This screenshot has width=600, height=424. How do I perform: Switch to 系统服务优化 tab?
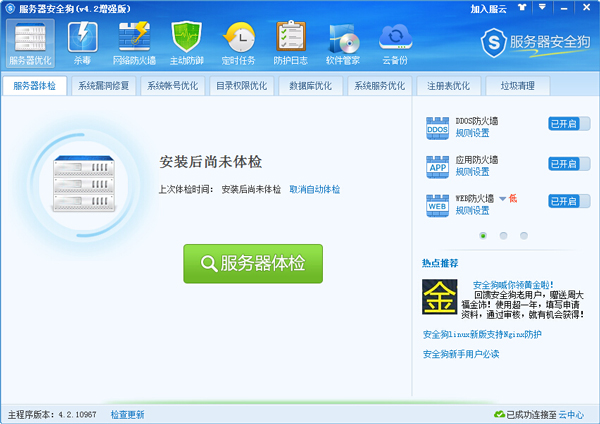coord(379,86)
